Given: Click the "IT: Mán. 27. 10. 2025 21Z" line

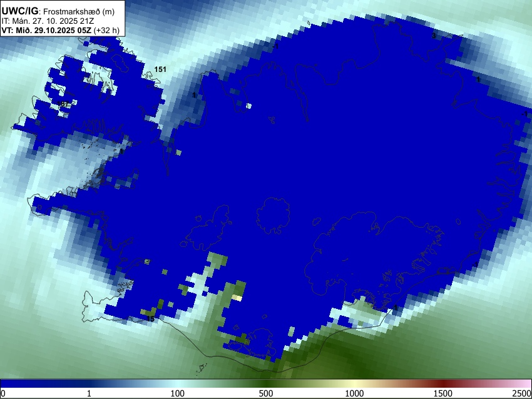Looking at the screenshot, I should 48,21.
